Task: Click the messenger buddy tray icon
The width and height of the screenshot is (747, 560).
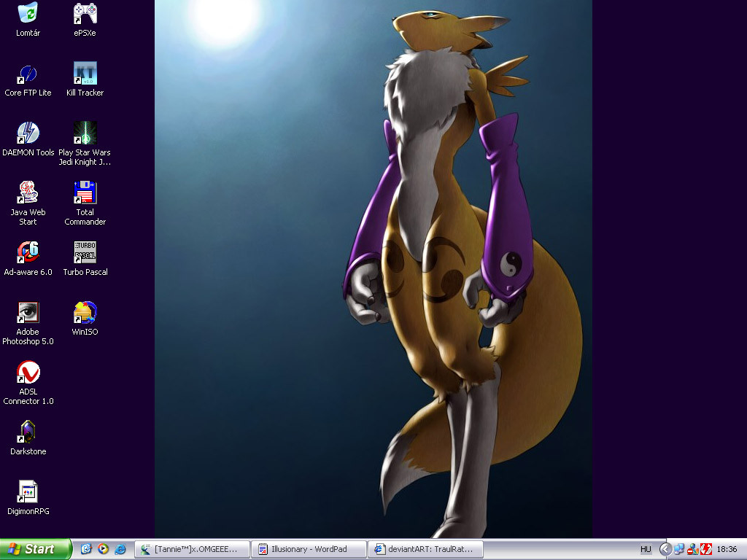Action: (693, 549)
